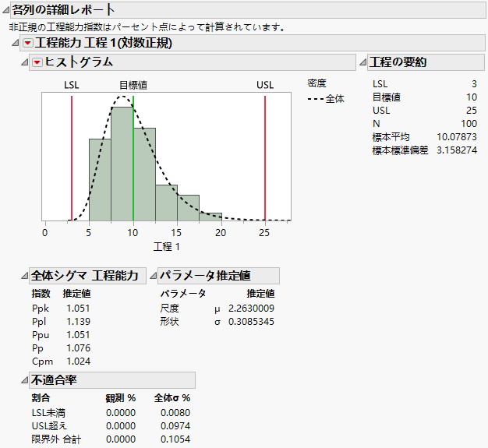Click the 目標値 label above histogram
Screen dimensions: 488x448
[x=133, y=85]
